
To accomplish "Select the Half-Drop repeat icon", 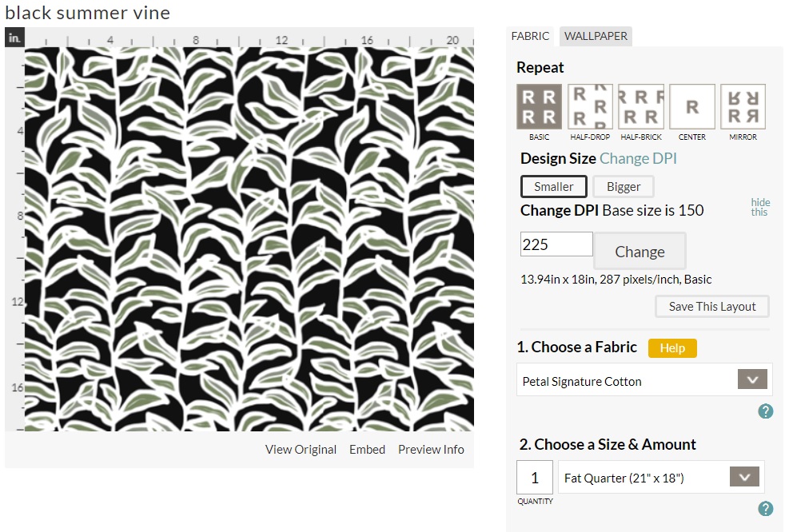I will [590, 107].
